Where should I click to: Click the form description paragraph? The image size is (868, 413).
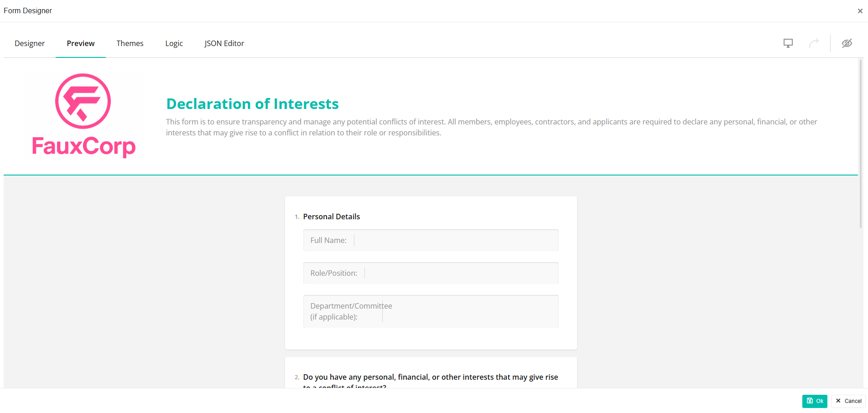coord(491,127)
